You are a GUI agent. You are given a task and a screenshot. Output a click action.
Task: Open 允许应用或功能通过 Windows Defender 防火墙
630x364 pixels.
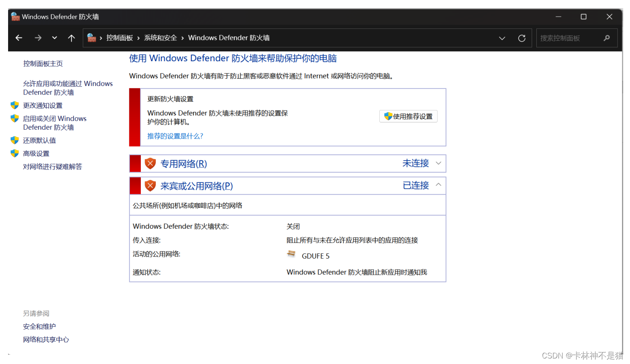(x=68, y=88)
